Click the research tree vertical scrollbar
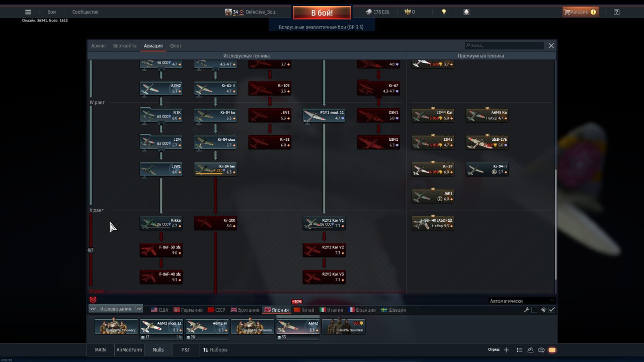This screenshot has width=644, height=362. click(555, 224)
